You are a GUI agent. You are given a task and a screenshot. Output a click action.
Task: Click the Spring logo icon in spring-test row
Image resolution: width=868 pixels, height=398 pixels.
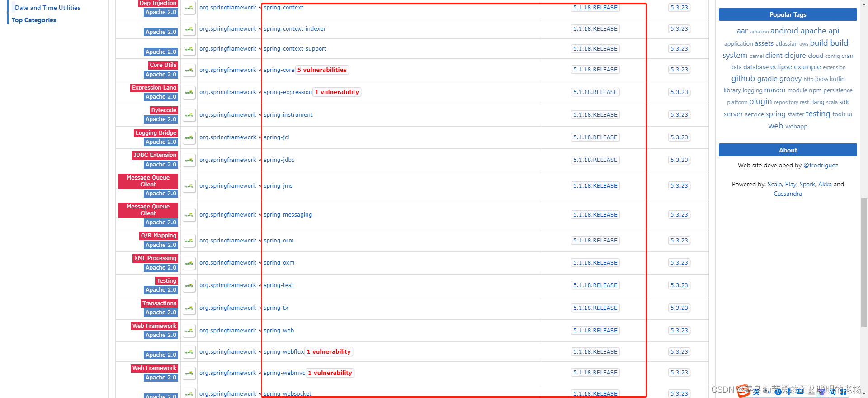point(189,285)
